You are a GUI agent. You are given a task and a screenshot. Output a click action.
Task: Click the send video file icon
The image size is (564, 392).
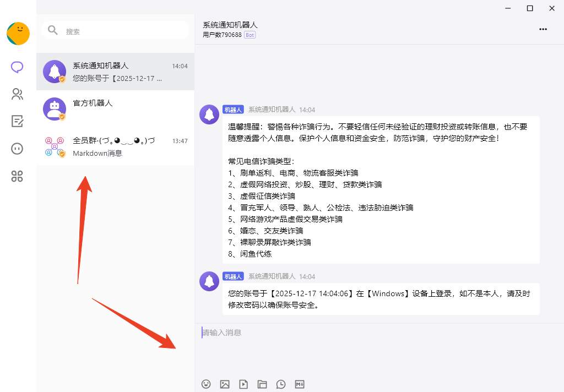pos(243,384)
